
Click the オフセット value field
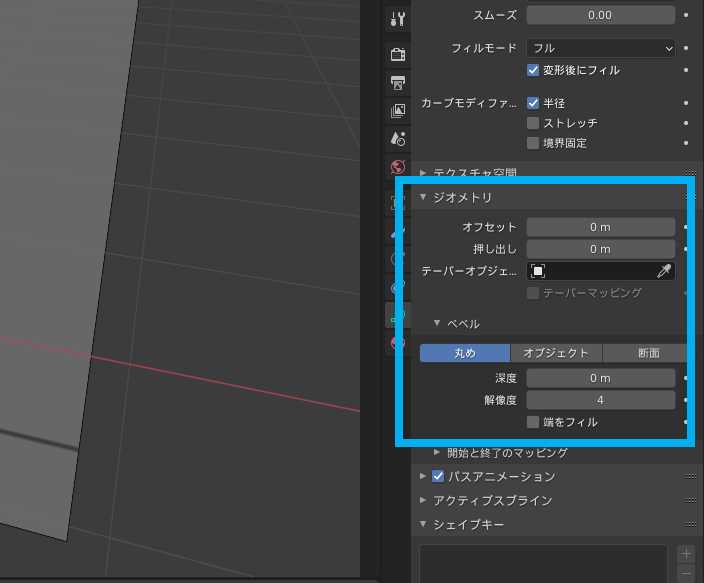pos(601,227)
